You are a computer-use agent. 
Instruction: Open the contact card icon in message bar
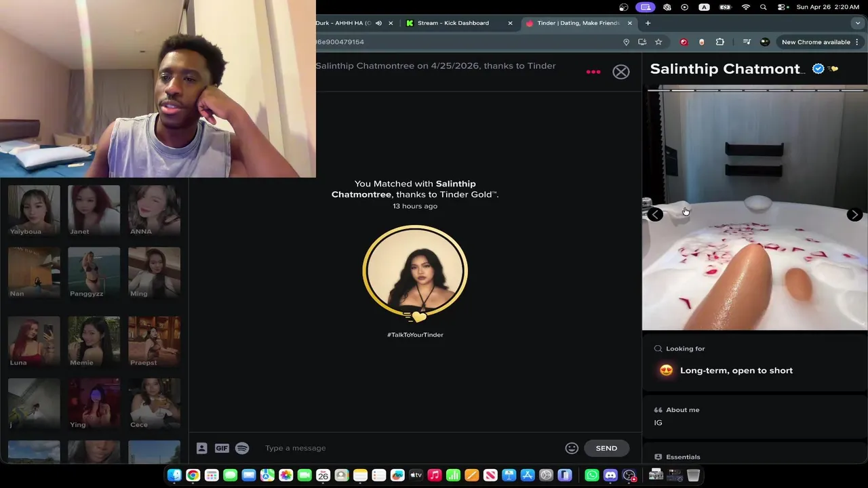(x=201, y=448)
